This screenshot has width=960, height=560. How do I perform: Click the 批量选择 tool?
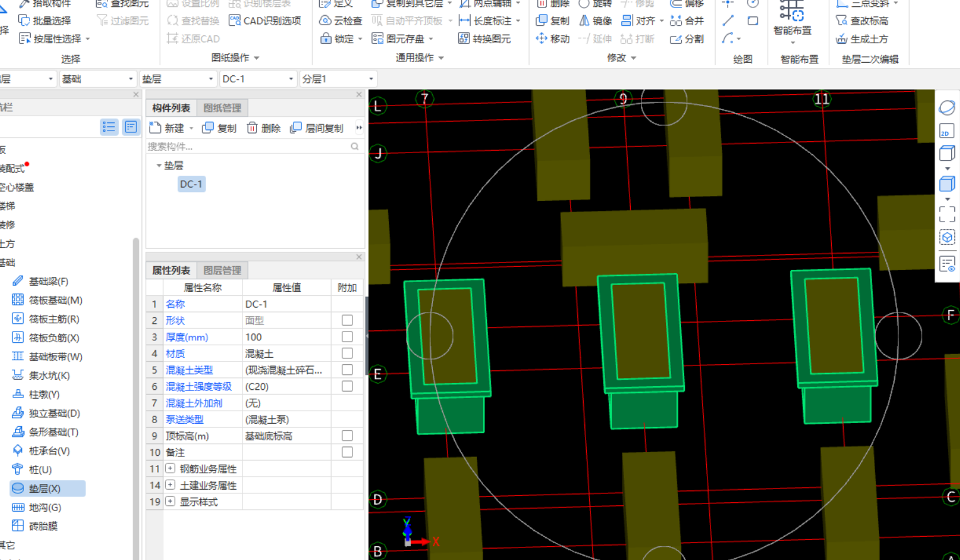click(x=45, y=21)
